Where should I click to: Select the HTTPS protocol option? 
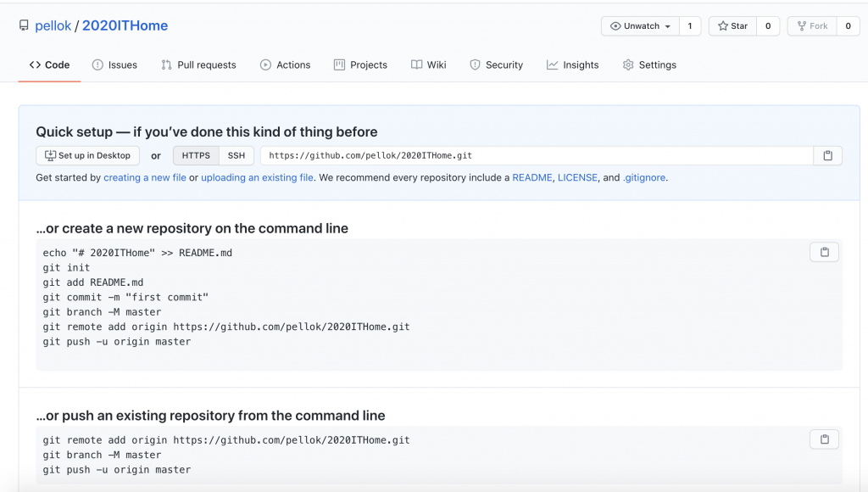point(196,155)
